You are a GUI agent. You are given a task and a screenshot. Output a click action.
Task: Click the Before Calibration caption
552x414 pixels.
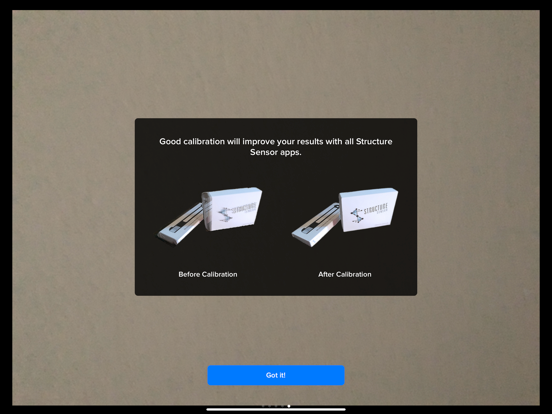pos(208,274)
